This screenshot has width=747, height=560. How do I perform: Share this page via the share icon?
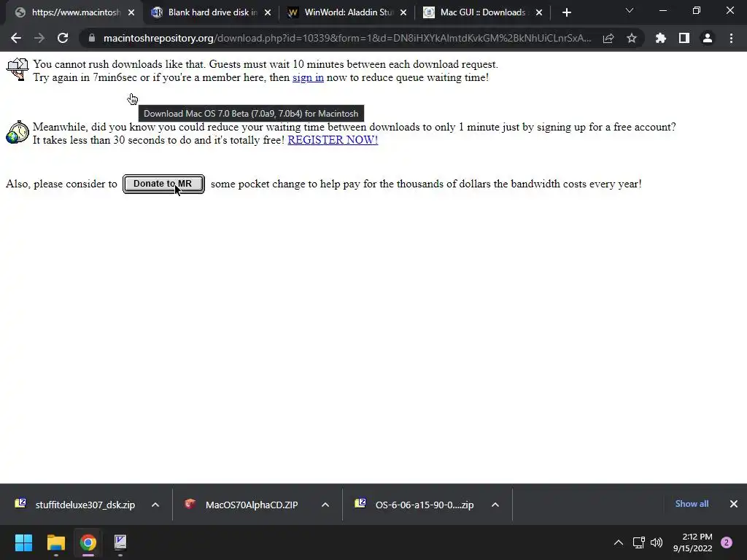click(608, 38)
